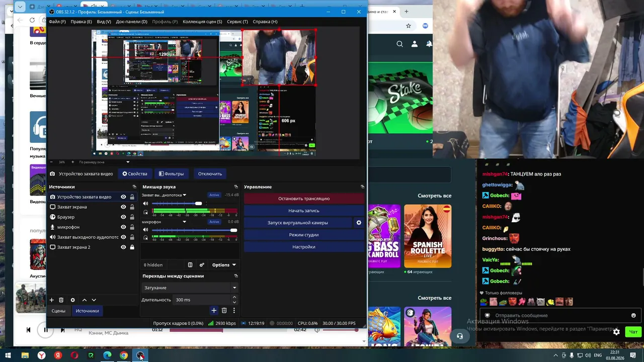
Task: Remove the transition with trash icon
Action: point(224,311)
